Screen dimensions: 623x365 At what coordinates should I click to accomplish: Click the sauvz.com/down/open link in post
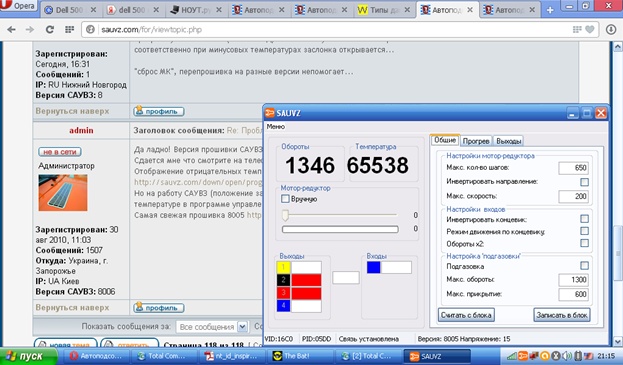pyautogui.click(x=198, y=182)
